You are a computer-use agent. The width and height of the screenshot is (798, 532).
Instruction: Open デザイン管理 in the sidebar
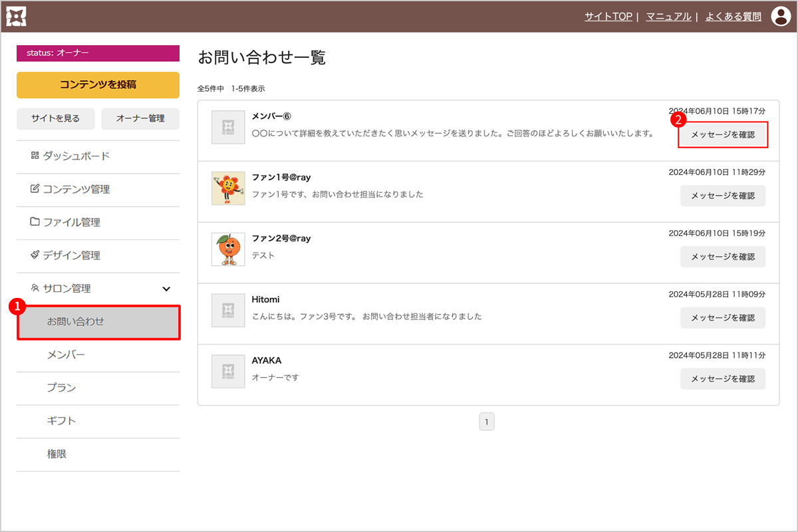tap(71, 255)
